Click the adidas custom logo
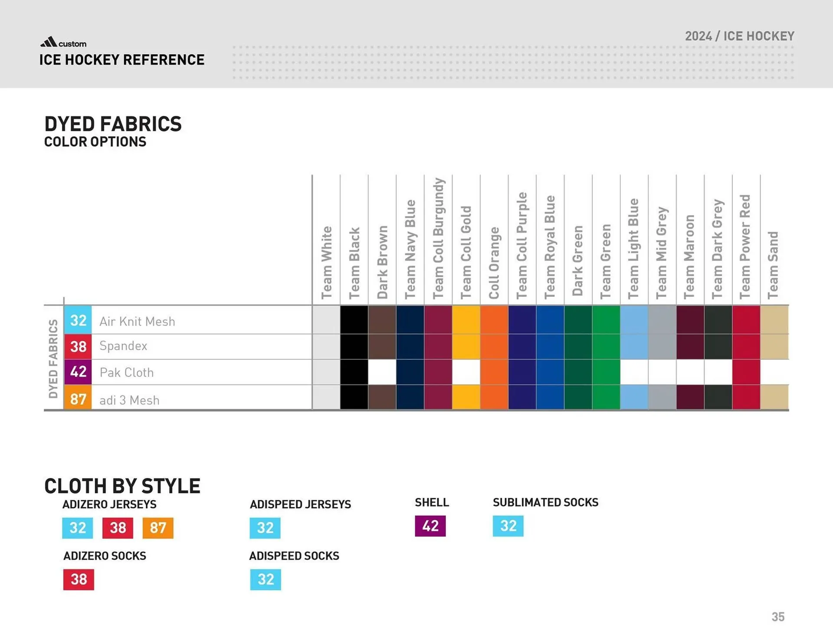This screenshot has width=833, height=644. point(62,42)
